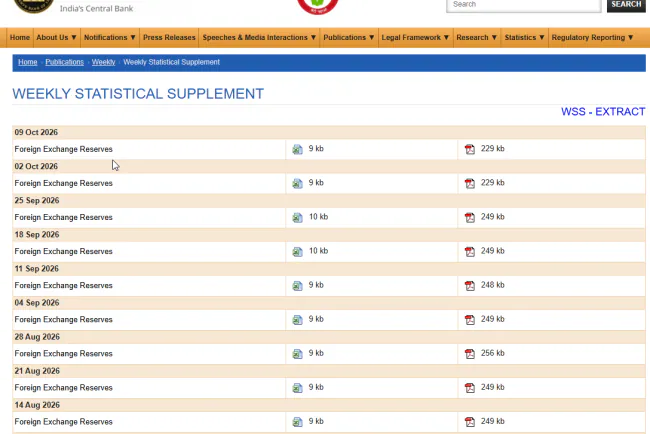Click Weekly breadcrumb link
The height and width of the screenshot is (434, 650).
click(x=104, y=62)
